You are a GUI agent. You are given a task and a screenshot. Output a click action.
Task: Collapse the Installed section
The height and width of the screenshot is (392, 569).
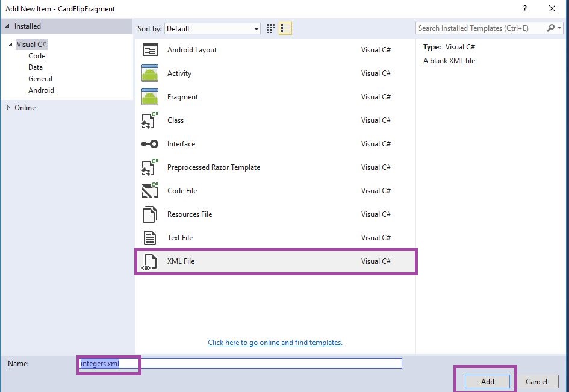tap(7, 26)
